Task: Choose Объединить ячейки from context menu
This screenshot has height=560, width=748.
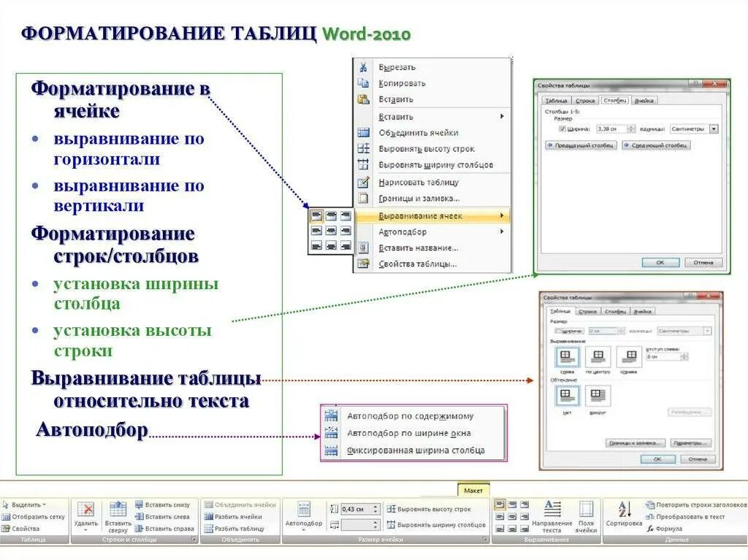Action: click(433, 133)
